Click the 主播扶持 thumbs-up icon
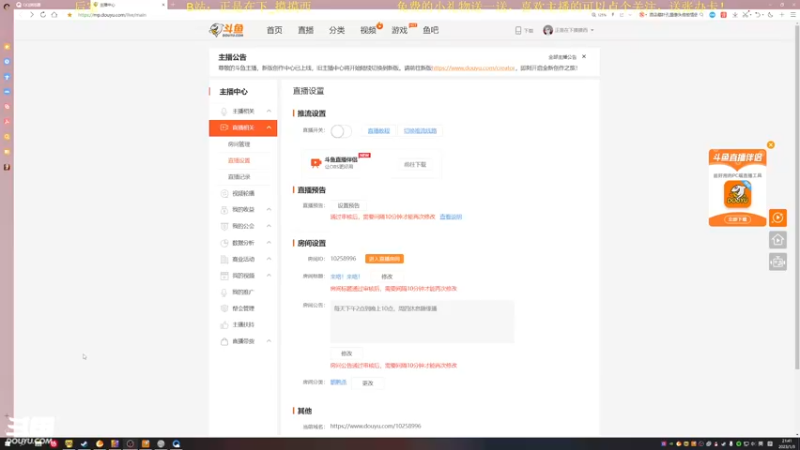 224,325
